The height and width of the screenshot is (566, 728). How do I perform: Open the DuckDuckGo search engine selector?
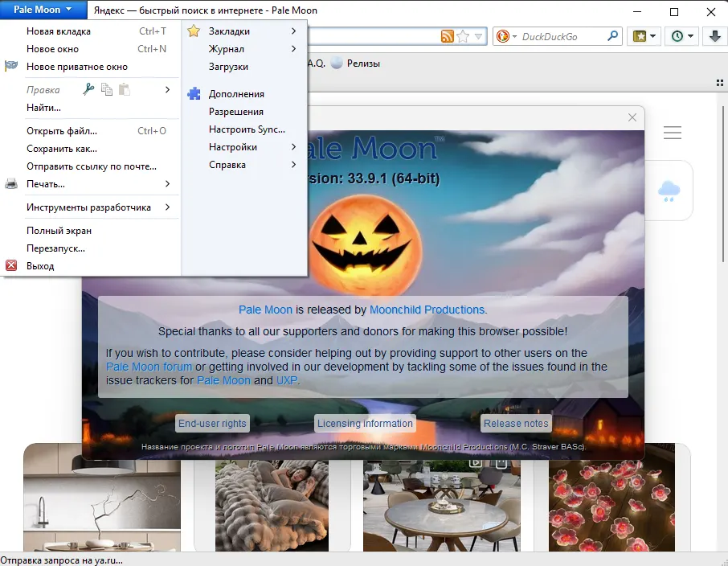click(505, 37)
